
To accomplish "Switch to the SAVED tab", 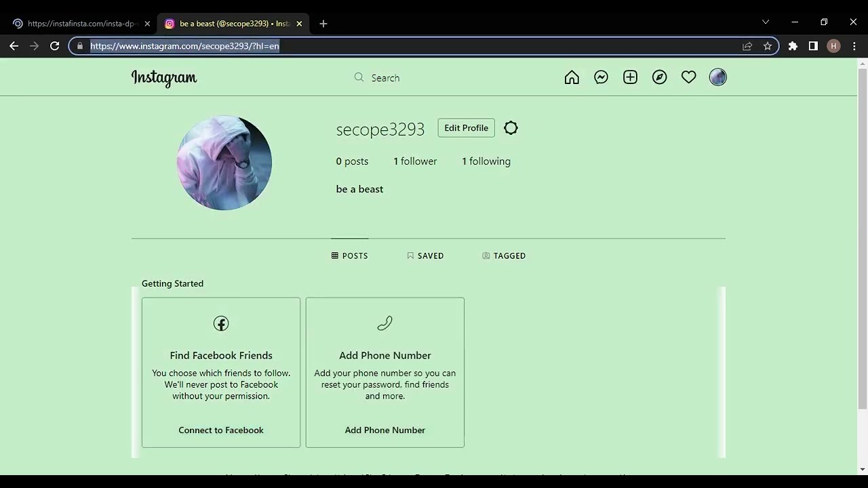I will (425, 256).
